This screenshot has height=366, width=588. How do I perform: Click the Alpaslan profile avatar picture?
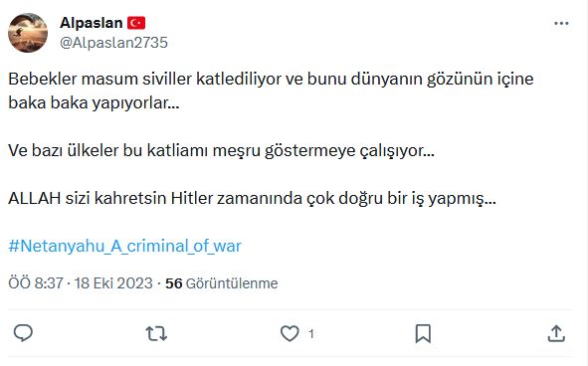tap(28, 33)
